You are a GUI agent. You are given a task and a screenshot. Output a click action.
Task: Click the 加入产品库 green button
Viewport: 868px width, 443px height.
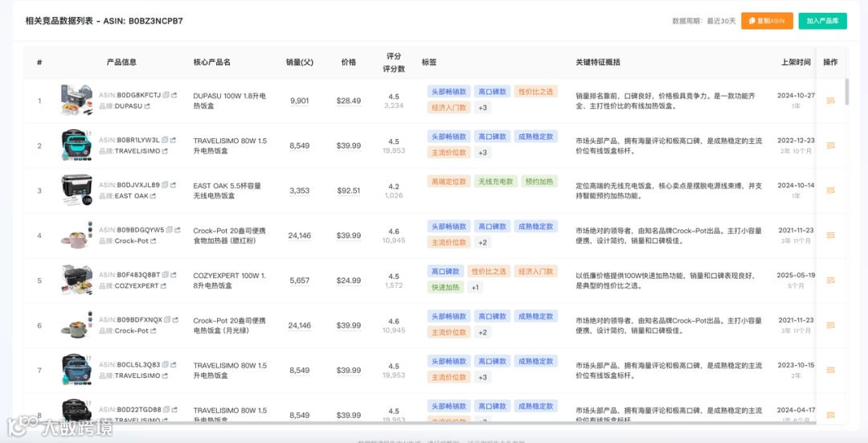click(x=822, y=21)
